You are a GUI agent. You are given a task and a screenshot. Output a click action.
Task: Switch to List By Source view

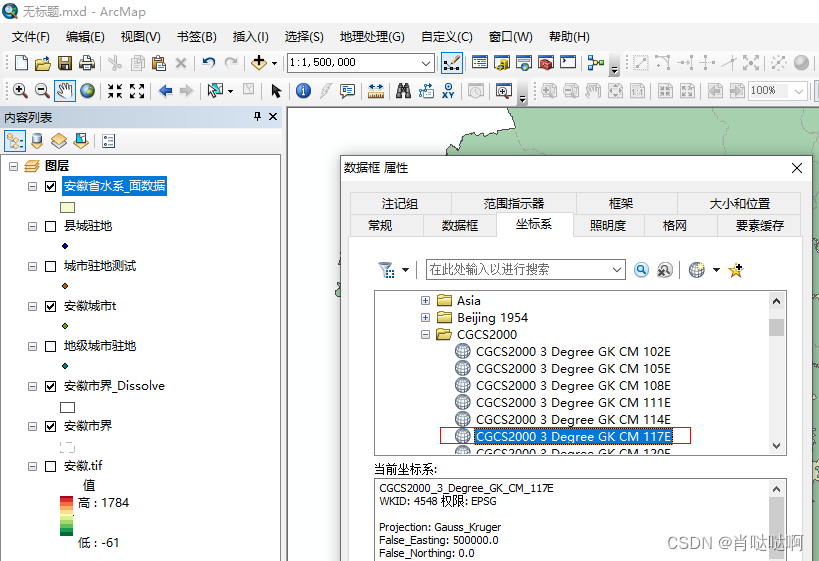(37, 141)
